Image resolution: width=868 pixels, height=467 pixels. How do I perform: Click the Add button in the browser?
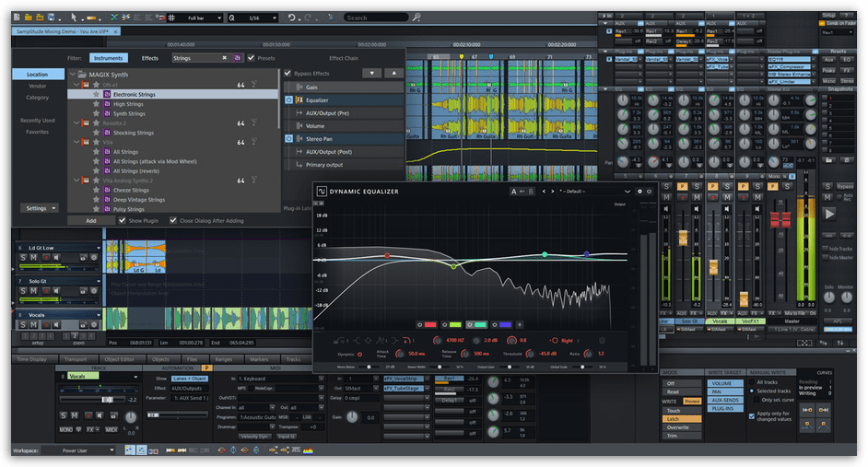point(91,221)
